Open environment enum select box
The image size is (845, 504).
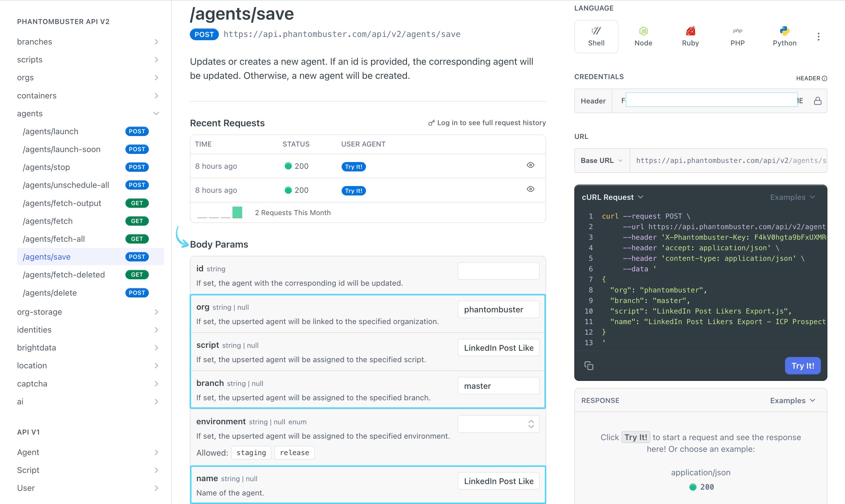pos(498,424)
